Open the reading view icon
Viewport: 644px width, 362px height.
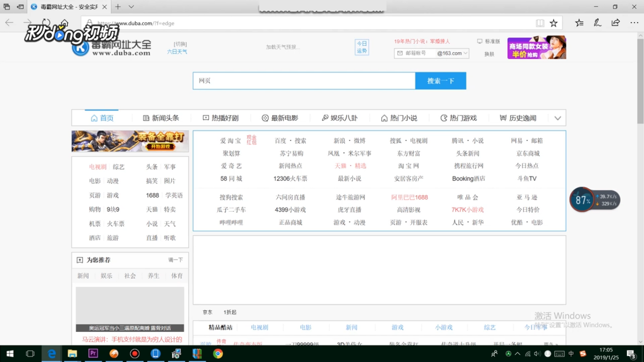pyautogui.click(x=540, y=23)
